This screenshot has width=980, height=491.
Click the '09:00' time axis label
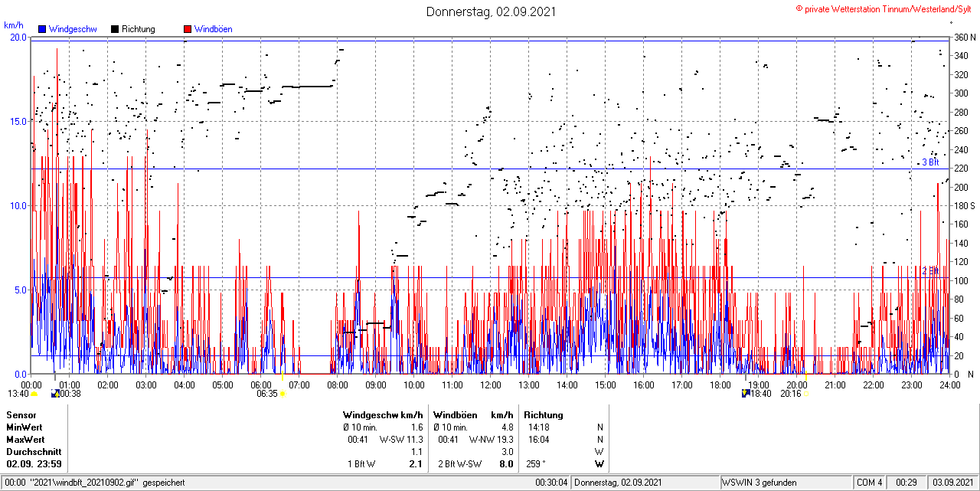(376, 385)
